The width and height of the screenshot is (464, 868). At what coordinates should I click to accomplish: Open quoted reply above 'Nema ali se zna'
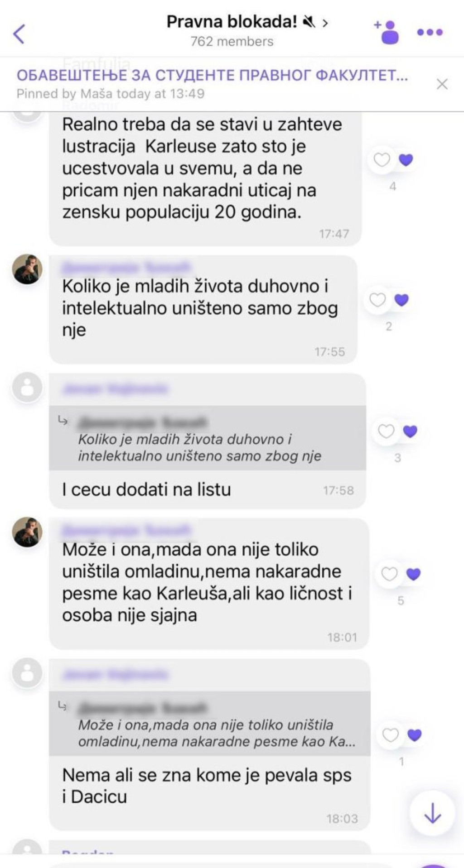[x=209, y=723]
